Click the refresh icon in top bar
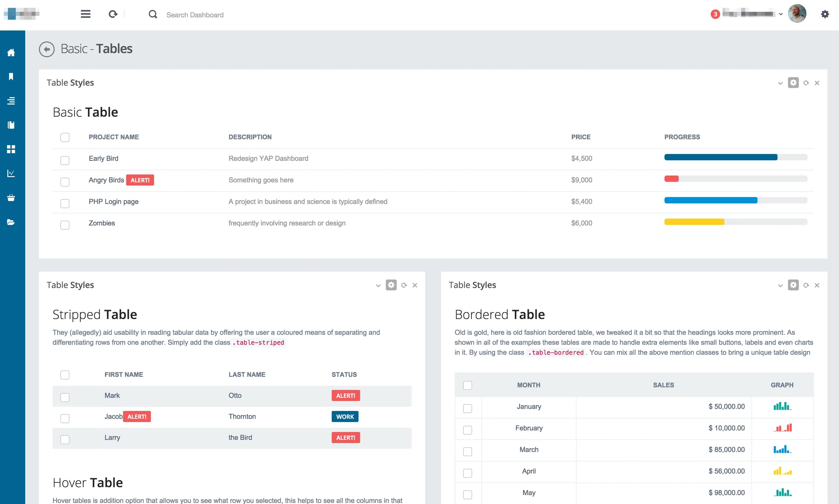This screenshot has width=839, height=504. pos(113,14)
